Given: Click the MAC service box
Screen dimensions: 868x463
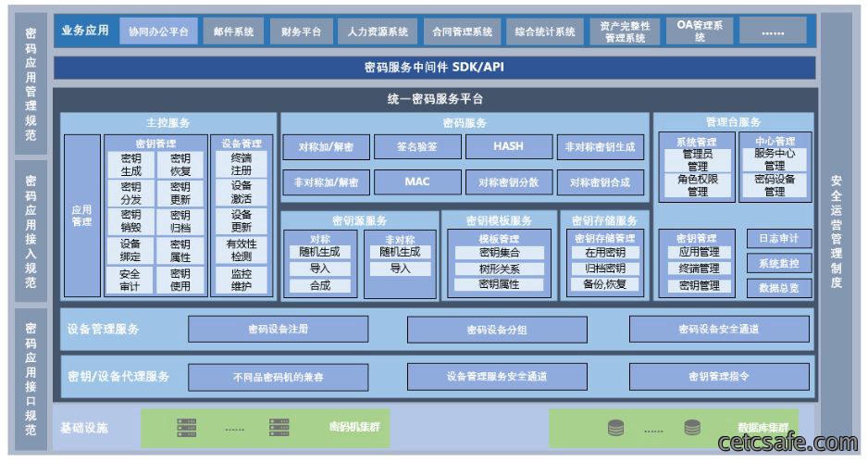Looking at the screenshot, I should [417, 182].
